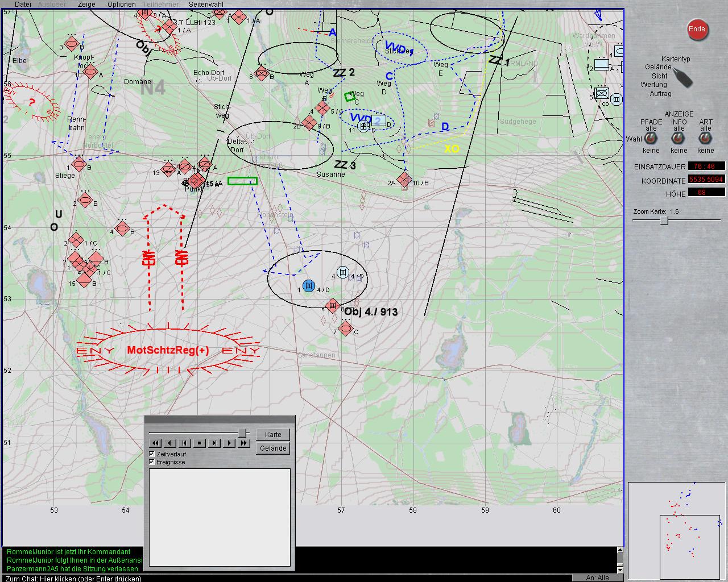Viewport: 728px width, 582px height.
Task: Select the blue unit 1 4/D marker
Action: click(309, 285)
